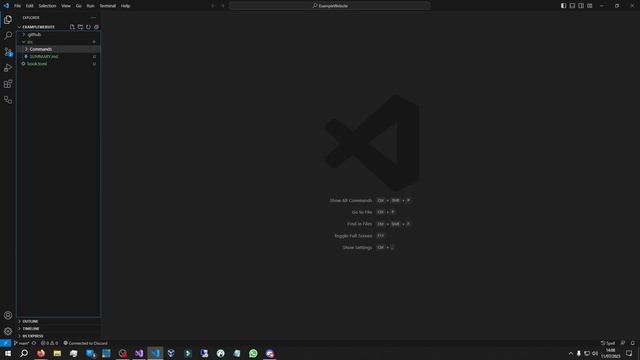The height and width of the screenshot is (360, 640).
Task: Click the Spell status bar item
Action: pyautogui.click(x=608, y=343)
